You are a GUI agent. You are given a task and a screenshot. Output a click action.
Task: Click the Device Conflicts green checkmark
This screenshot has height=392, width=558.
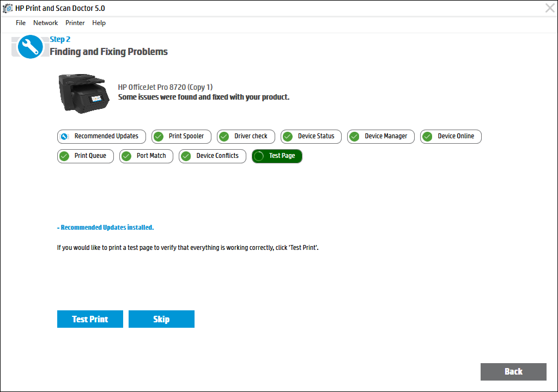pyautogui.click(x=186, y=156)
